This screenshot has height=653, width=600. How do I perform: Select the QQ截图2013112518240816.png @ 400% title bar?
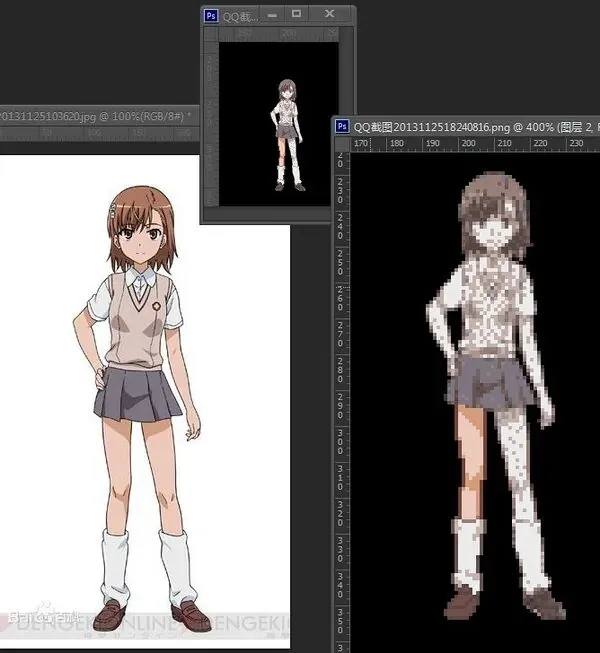point(467,127)
